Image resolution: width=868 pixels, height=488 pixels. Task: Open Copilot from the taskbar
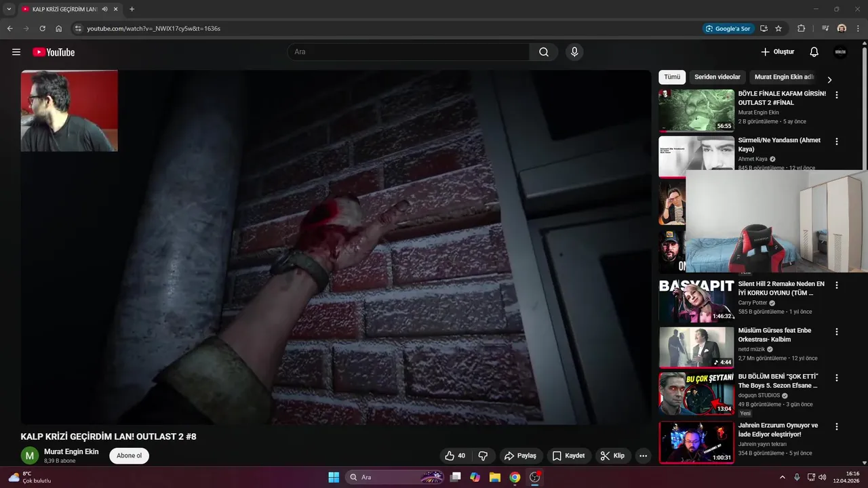click(x=475, y=477)
